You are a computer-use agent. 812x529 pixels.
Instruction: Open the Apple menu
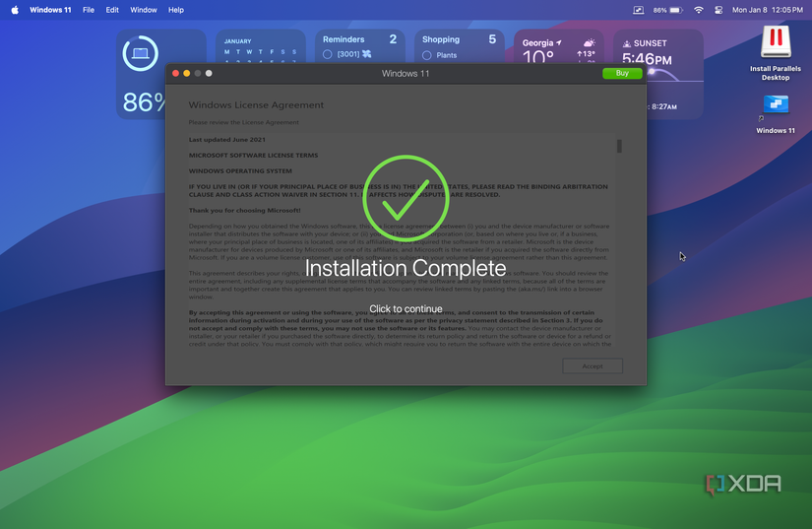pos(15,10)
